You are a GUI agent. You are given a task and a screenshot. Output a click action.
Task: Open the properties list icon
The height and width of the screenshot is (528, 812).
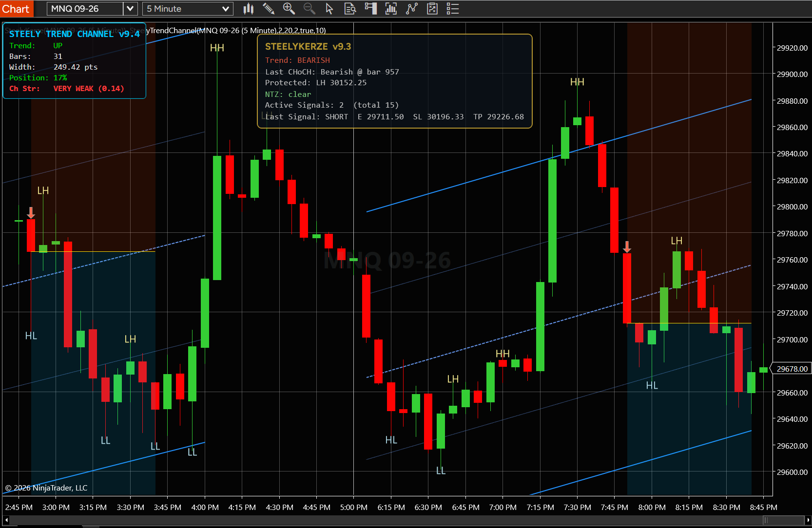[x=453, y=8]
